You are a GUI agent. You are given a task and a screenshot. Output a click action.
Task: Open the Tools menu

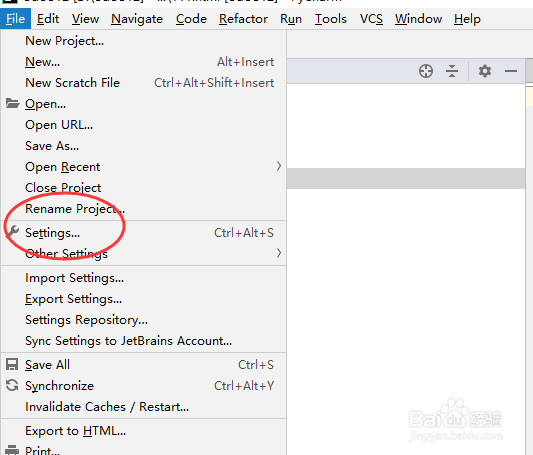coord(331,19)
